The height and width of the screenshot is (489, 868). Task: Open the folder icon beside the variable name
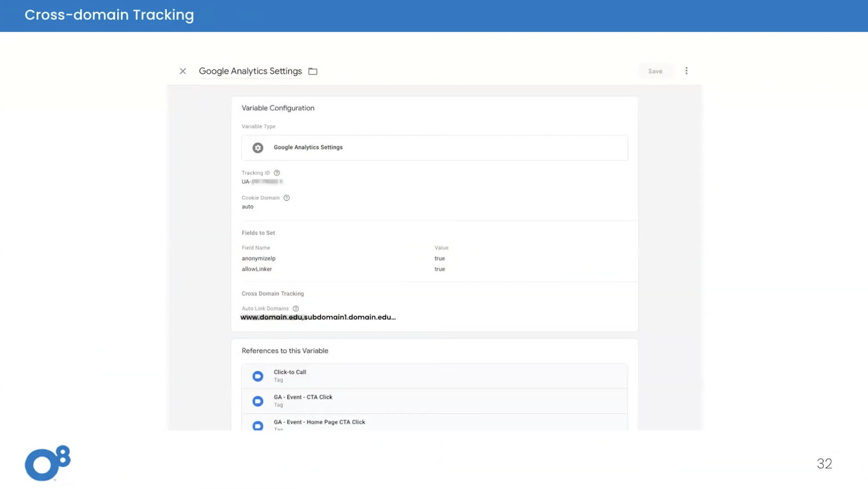point(313,71)
